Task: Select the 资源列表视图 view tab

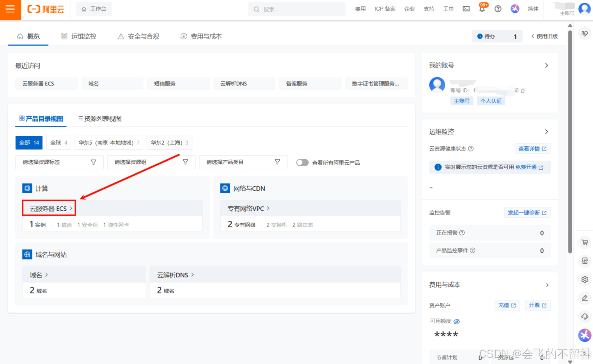Action: tap(99, 119)
